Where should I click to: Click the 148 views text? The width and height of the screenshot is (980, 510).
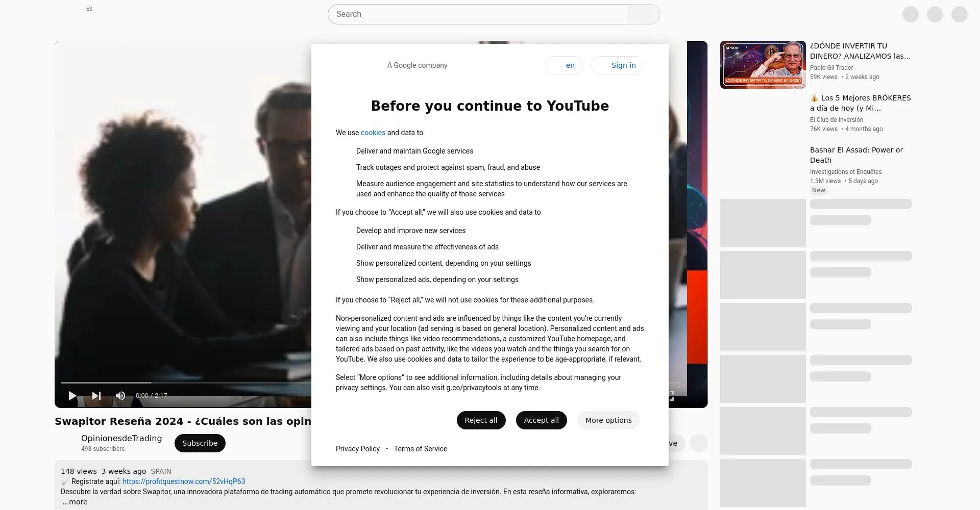79,471
